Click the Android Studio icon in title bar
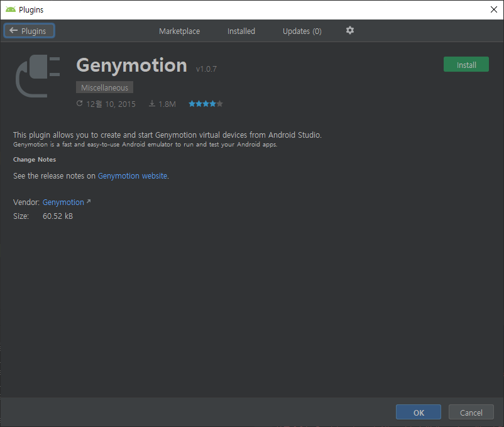Image resolution: width=504 pixels, height=427 pixels. point(11,9)
